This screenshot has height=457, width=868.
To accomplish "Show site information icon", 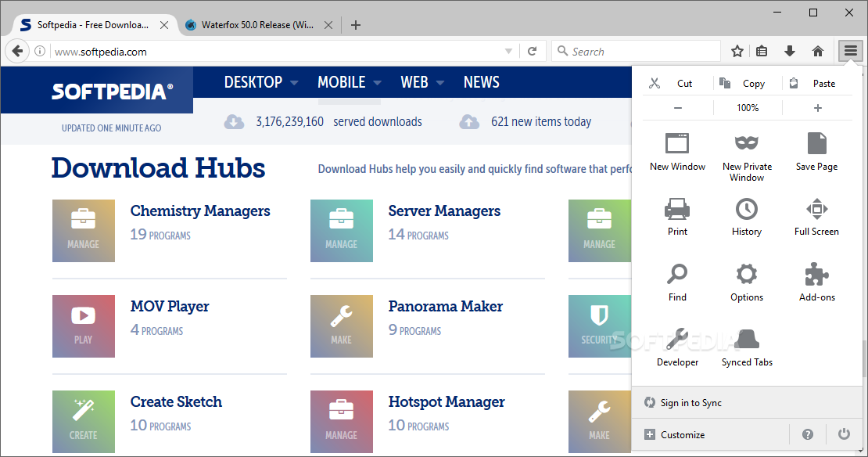I will (x=40, y=52).
